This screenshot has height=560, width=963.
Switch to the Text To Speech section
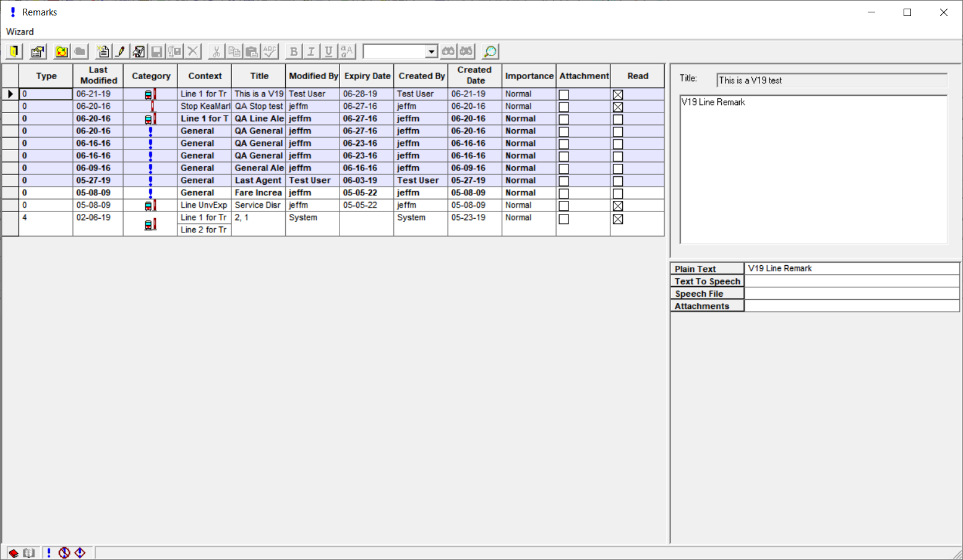[707, 281]
